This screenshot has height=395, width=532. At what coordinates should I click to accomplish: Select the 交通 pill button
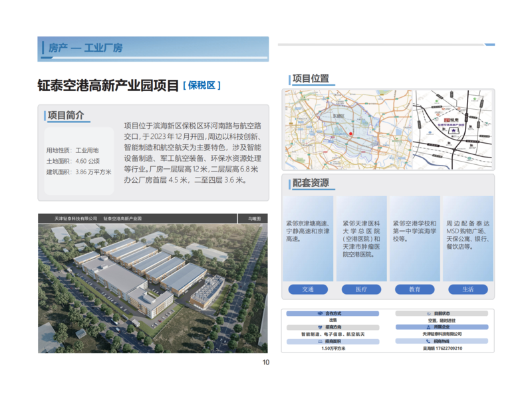coord(308,289)
